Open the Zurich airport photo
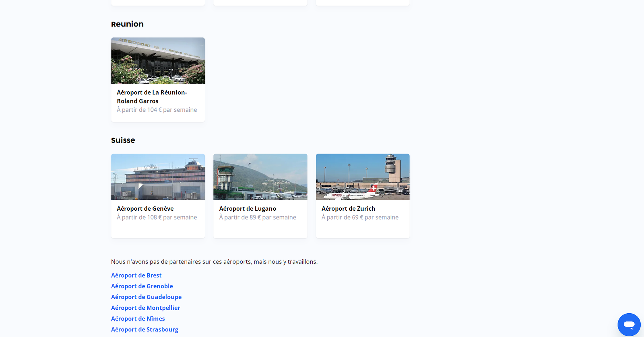Viewport: 644px width, 337px height. coord(363,177)
